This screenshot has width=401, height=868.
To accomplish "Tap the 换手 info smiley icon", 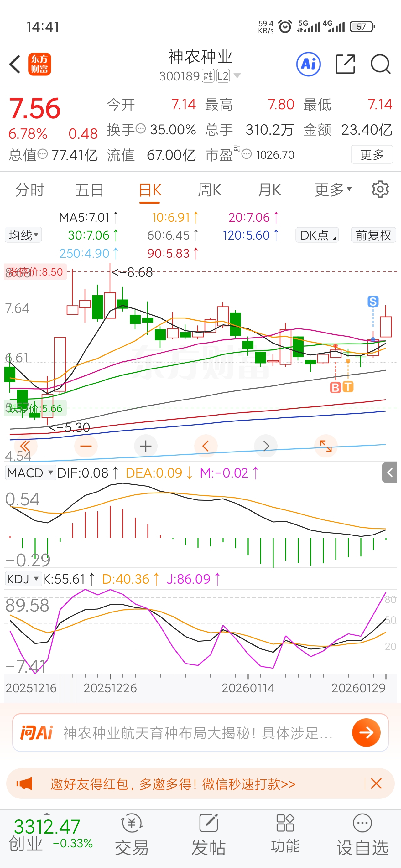I will [x=141, y=128].
